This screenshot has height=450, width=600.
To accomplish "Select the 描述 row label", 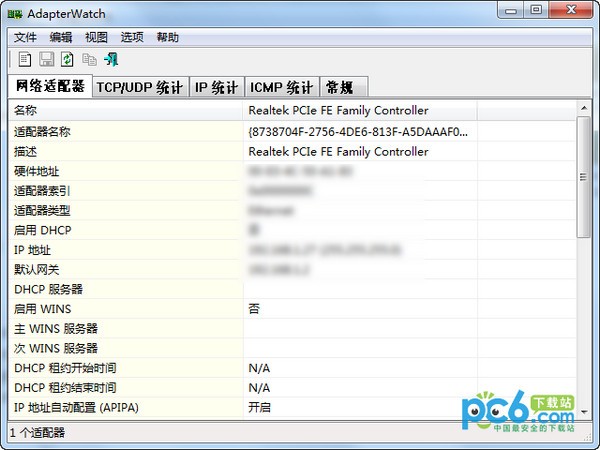I will click(25, 152).
